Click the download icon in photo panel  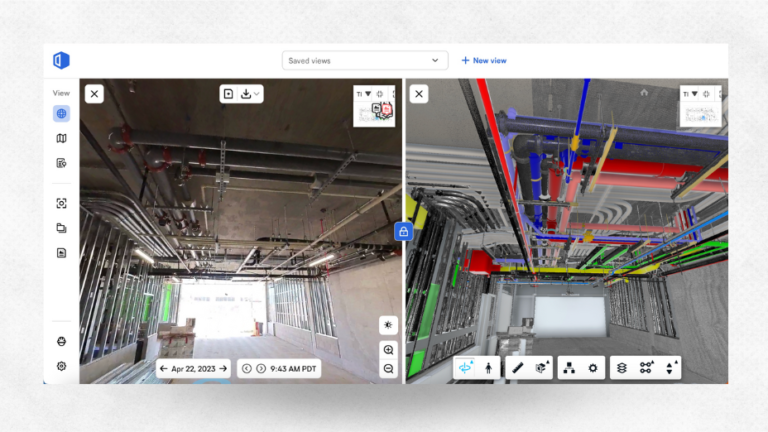pos(246,94)
